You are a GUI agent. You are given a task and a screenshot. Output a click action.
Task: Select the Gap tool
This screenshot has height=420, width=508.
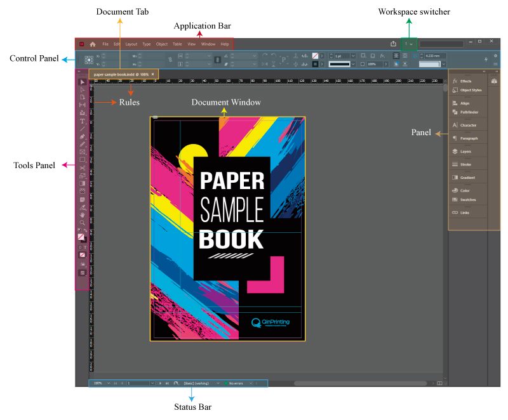(x=83, y=105)
